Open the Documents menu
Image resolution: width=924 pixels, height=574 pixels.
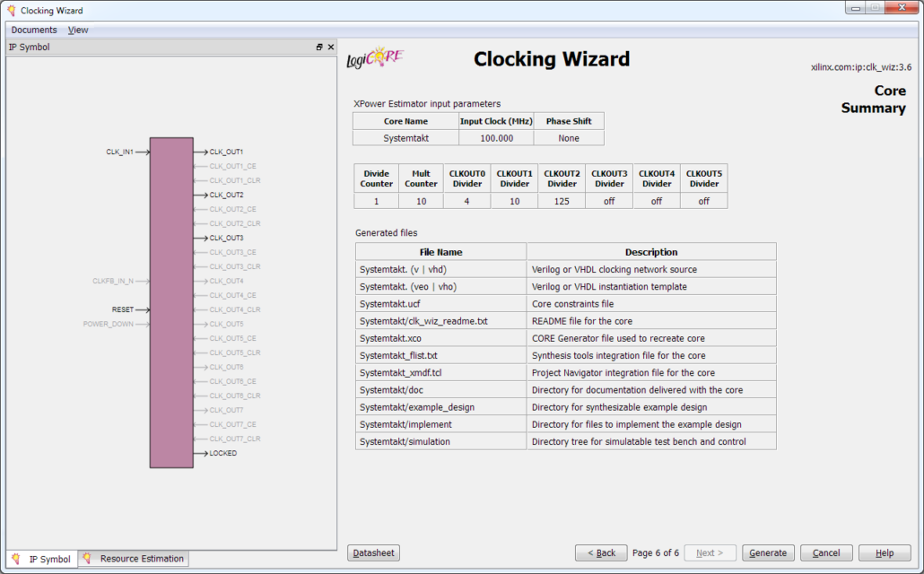34,30
